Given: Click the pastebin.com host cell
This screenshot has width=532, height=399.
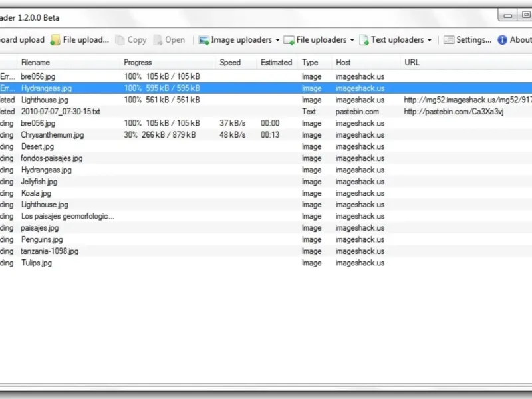Looking at the screenshot, I should pos(357,112).
